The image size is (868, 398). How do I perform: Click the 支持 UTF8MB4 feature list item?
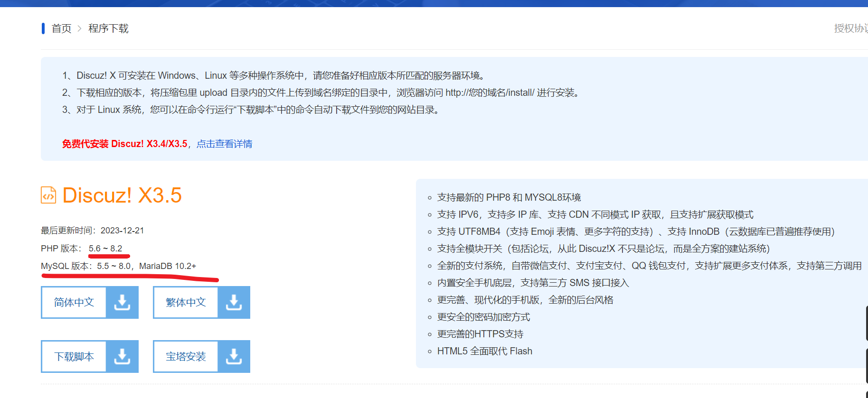[636, 231]
